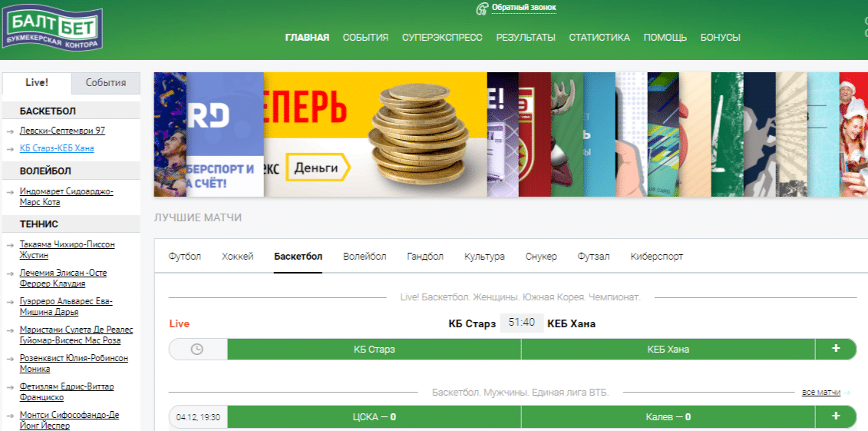
Task: Go to Результаты menu item
Action: 525,38
